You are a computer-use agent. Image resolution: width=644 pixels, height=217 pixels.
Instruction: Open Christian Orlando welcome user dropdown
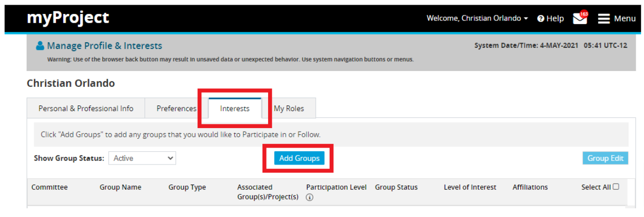pyautogui.click(x=477, y=19)
